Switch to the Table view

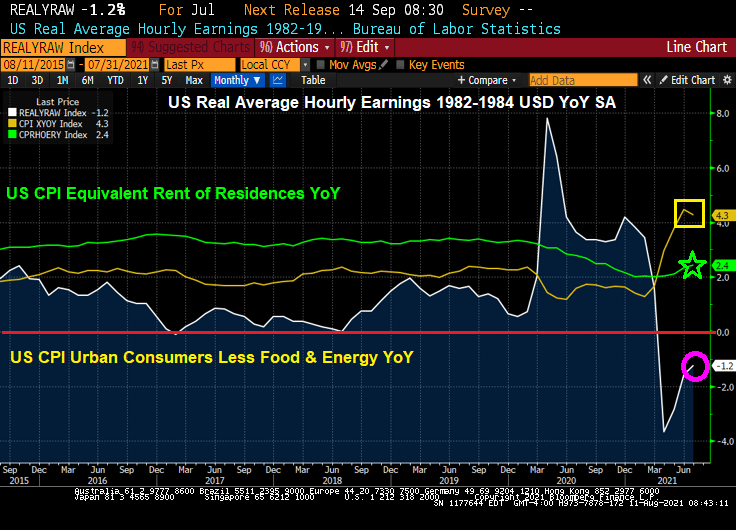313,80
